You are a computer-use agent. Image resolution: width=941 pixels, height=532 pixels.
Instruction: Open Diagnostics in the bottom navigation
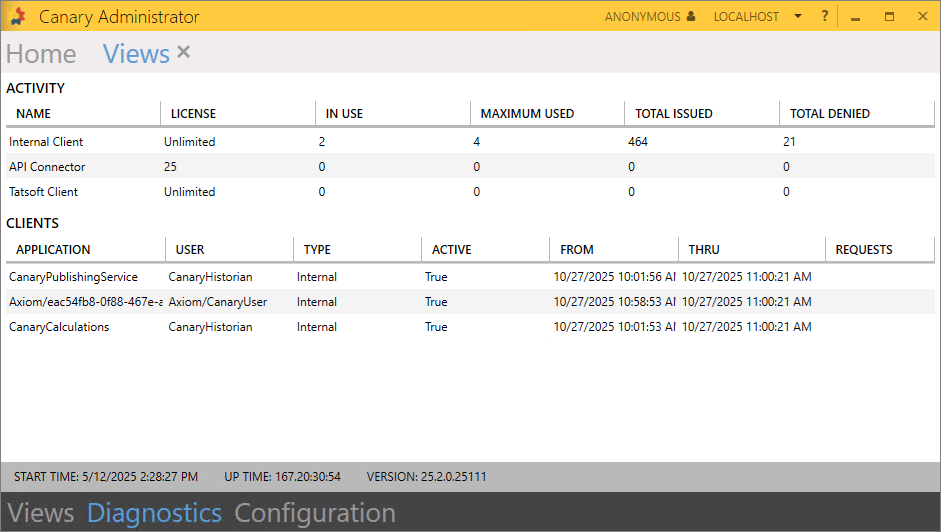[x=154, y=513]
